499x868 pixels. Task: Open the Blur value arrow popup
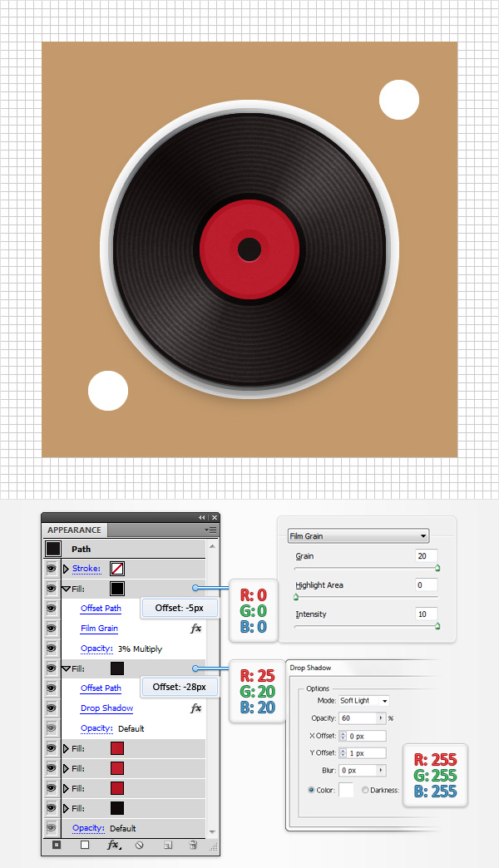[381, 770]
